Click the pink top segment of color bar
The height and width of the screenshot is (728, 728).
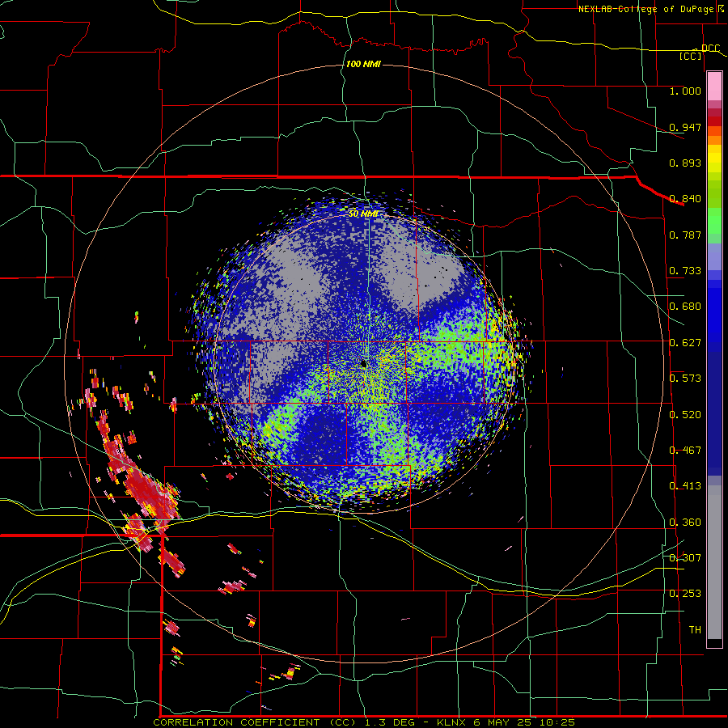714,87
